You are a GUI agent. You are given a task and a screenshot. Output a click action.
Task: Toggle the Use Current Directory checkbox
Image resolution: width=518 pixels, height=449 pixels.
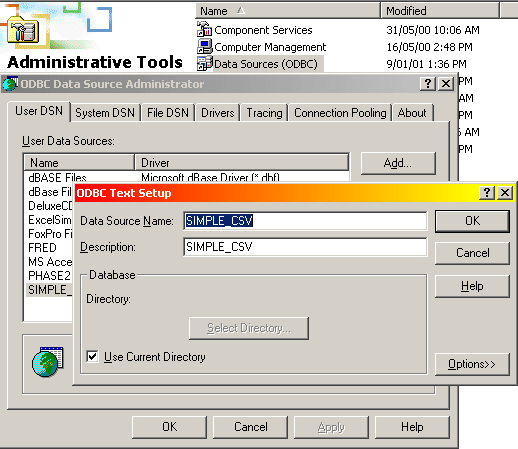coord(92,357)
